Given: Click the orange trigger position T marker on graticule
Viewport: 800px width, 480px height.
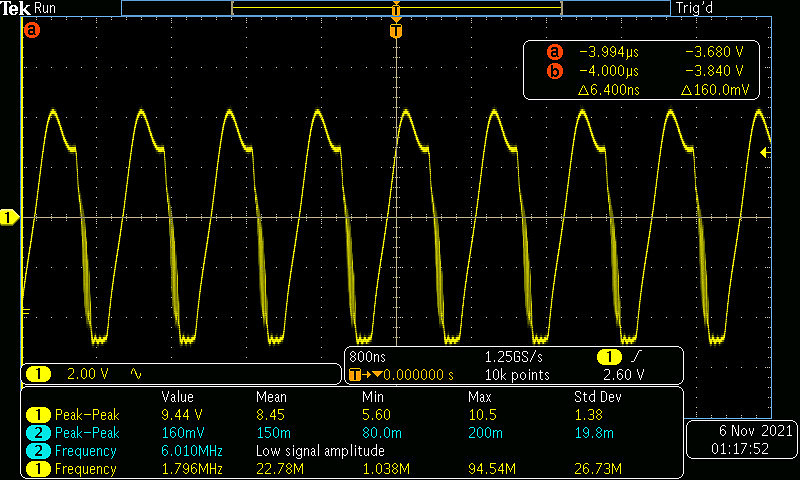Looking at the screenshot, I should pos(396,31).
